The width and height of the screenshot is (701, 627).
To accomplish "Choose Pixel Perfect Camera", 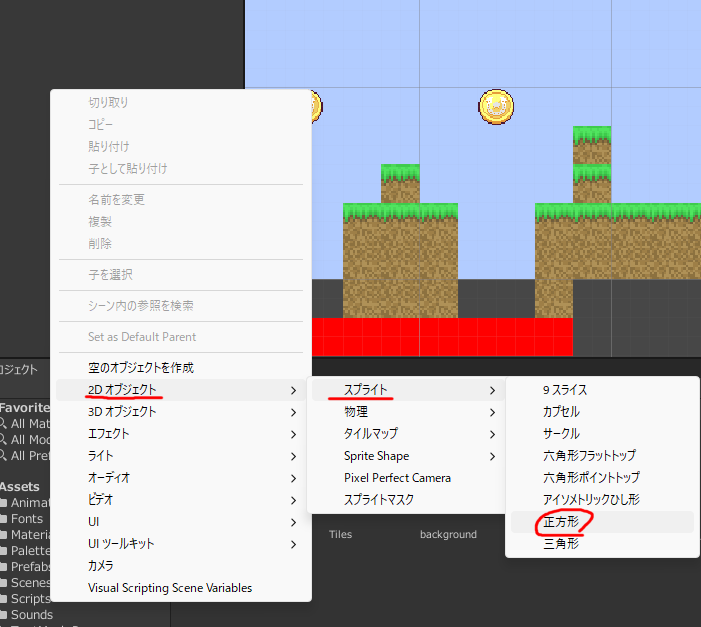I will pyautogui.click(x=408, y=478).
